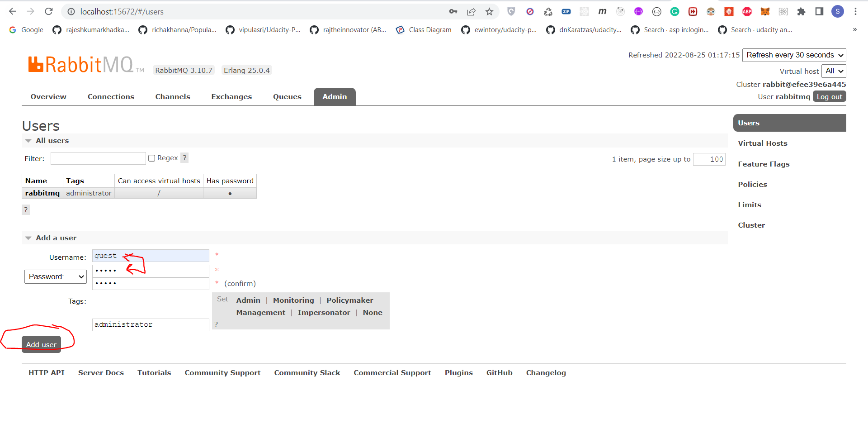Screen dimensions: 868x448
Task: Set the Impersonator tag
Action: [x=324, y=313]
